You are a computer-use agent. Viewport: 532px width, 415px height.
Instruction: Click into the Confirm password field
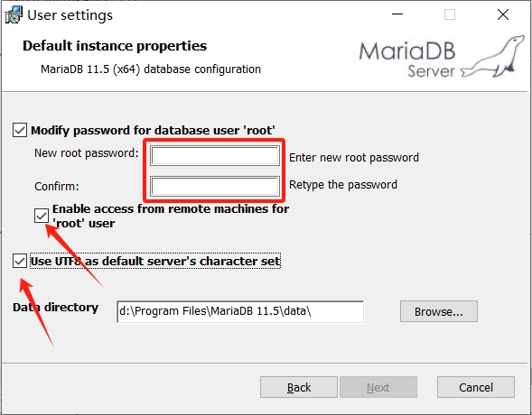click(215, 186)
